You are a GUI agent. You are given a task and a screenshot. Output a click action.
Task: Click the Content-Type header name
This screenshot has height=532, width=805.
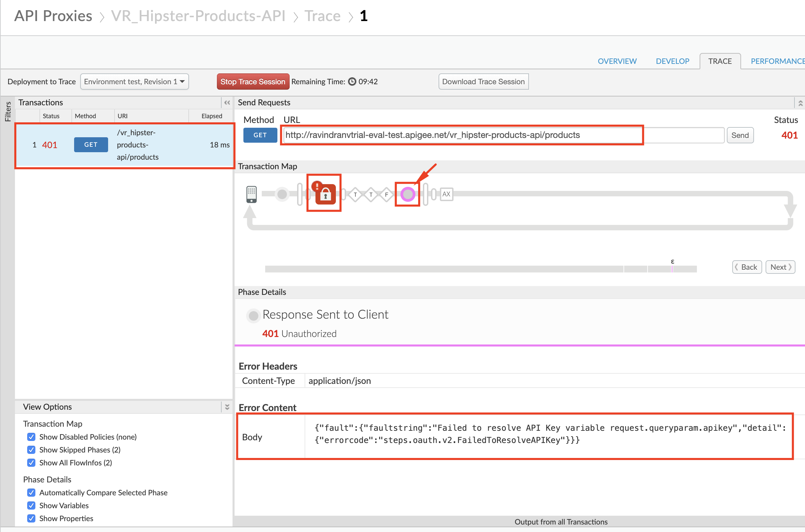(x=268, y=381)
